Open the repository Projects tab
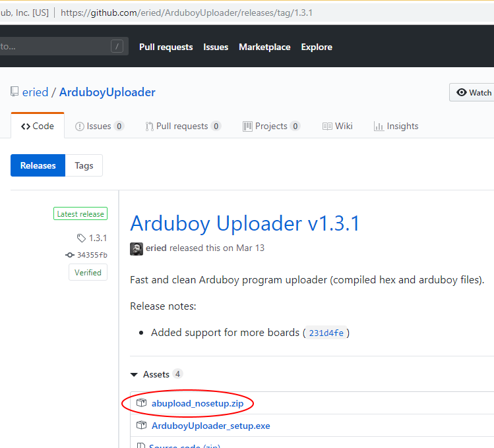This screenshot has height=448, width=494. (x=271, y=126)
